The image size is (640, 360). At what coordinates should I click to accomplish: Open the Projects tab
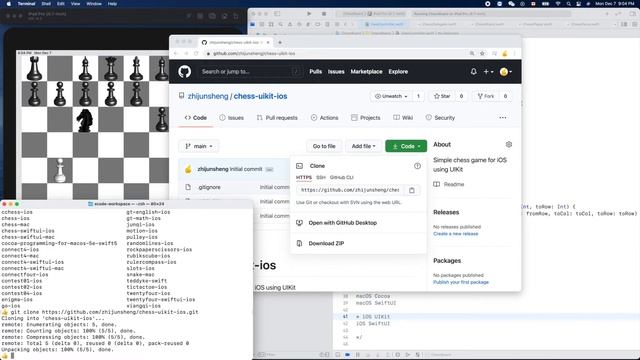click(x=366, y=118)
